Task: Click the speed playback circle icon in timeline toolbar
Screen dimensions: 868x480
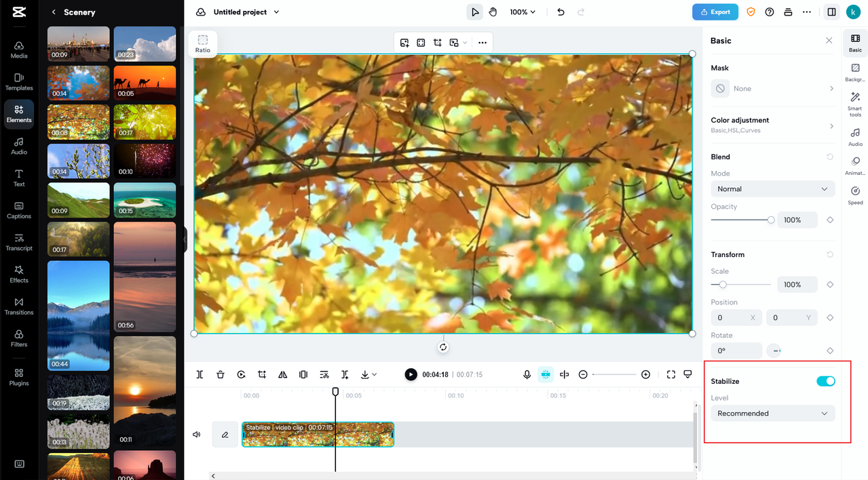Action: (x=241, y=374)
